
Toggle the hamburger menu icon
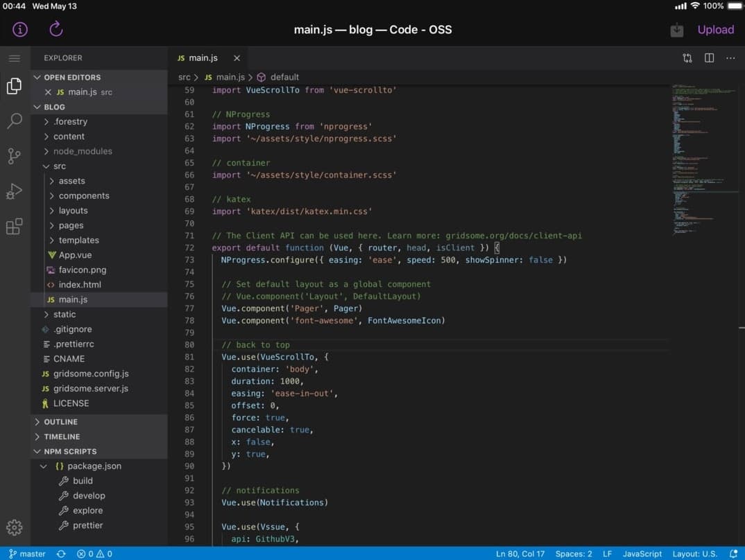point(14,58)
